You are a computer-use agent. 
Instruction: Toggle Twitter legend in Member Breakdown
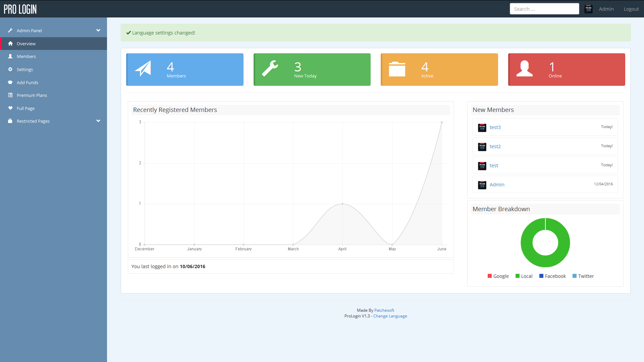[x=583, y=276]
